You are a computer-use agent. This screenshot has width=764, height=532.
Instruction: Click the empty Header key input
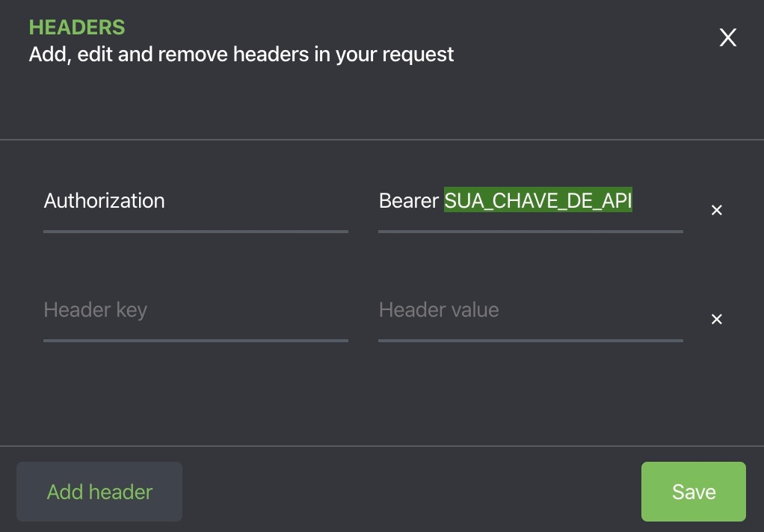[x=195, y=310]
